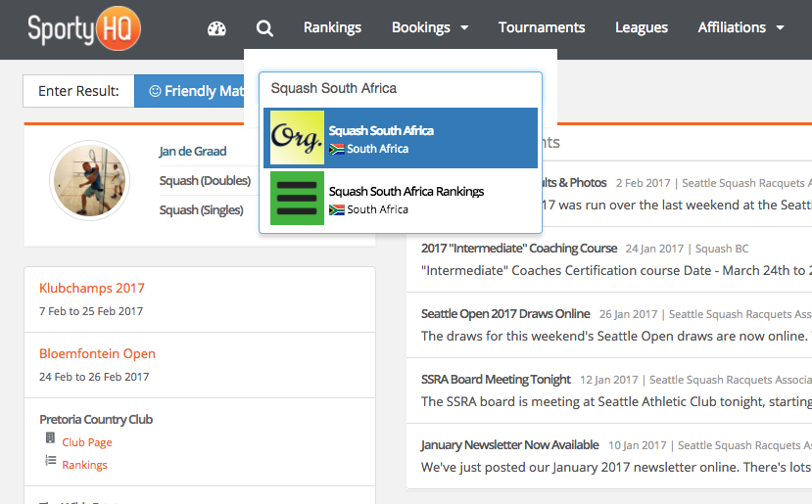Open the Leagues menu item
Viewport: 812px width, 504px height.
click(642, 27)
